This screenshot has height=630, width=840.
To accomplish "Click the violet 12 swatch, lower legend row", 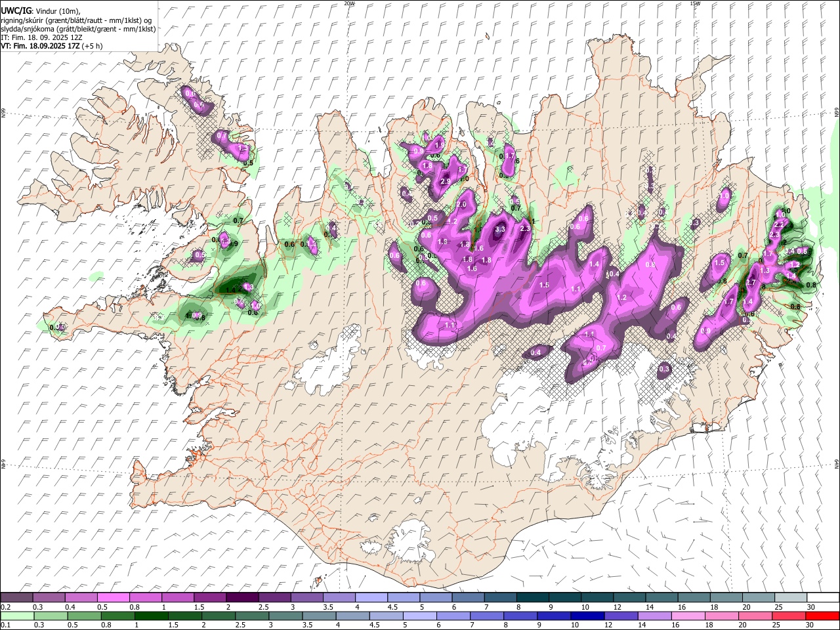I will (621, 616).
